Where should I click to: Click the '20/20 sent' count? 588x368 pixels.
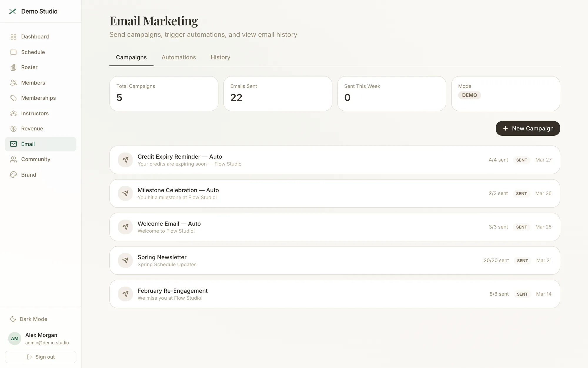(x=496, y=261)
